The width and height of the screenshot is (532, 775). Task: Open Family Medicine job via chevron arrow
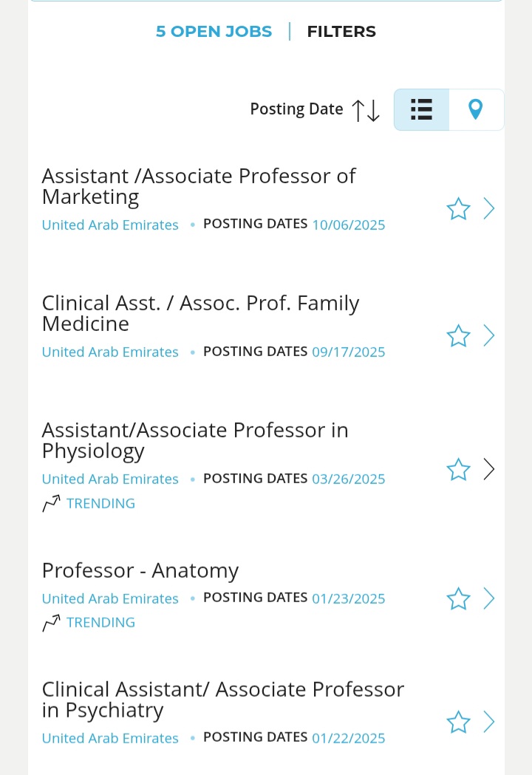click(488, 335)
